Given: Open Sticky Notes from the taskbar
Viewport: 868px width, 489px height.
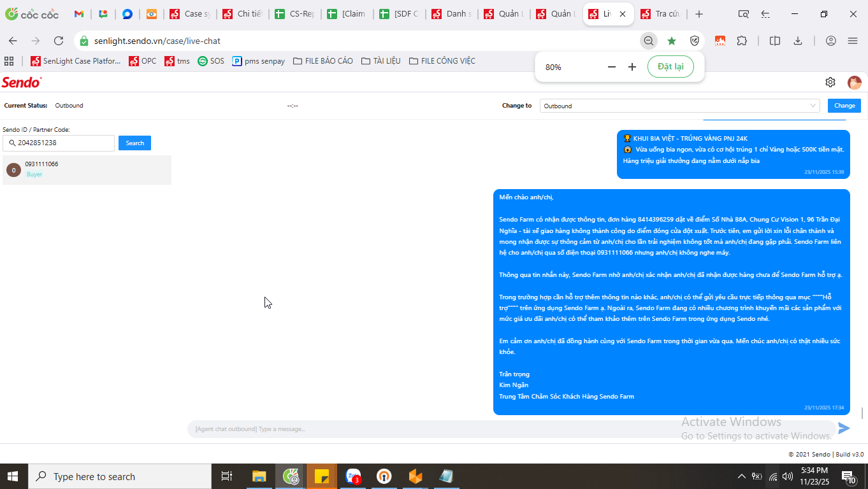Looking at the screenshot, I should click(322, 476).
